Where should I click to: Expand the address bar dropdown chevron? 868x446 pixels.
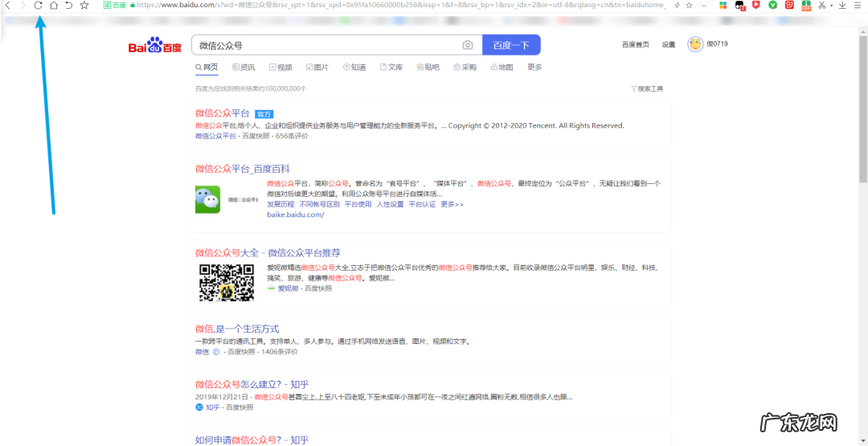click(703, 5)
